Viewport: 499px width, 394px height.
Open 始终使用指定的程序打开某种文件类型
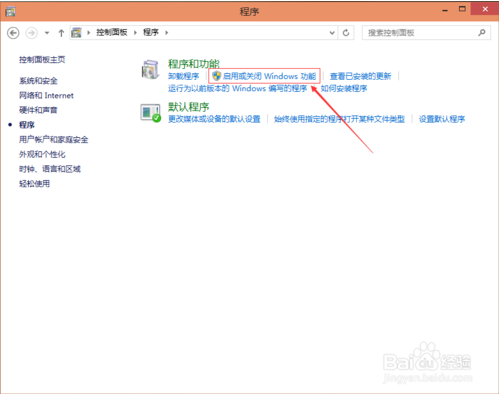point(339,119)
